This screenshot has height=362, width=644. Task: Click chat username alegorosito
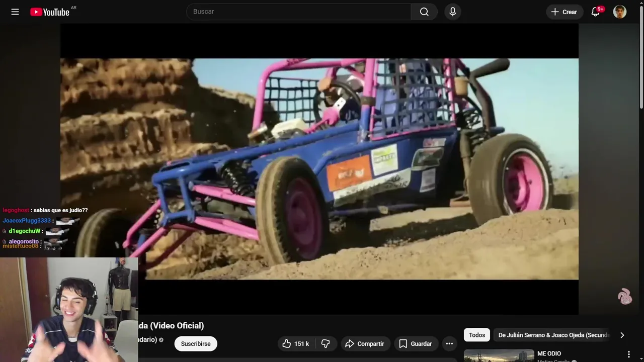pyautogui.click(x=24, y=241)
